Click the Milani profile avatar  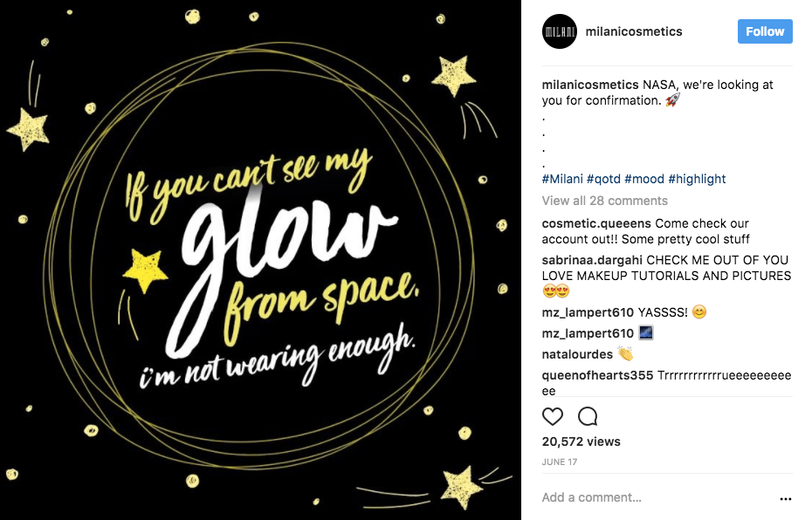pos(560,31)
